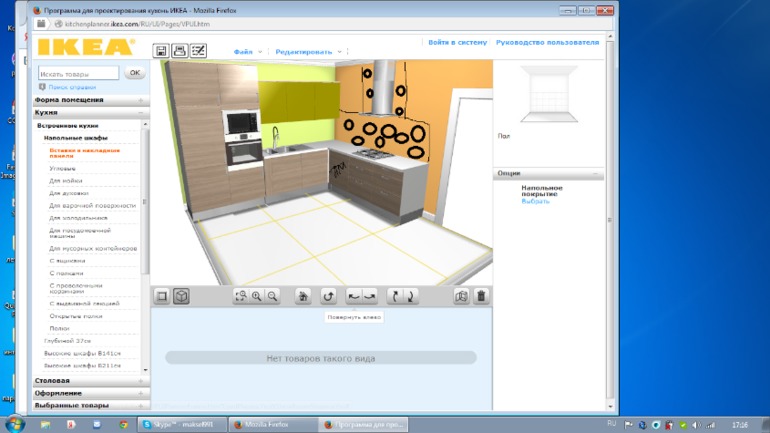
Task: Expand the Форма помещения section
Action: 69,100
